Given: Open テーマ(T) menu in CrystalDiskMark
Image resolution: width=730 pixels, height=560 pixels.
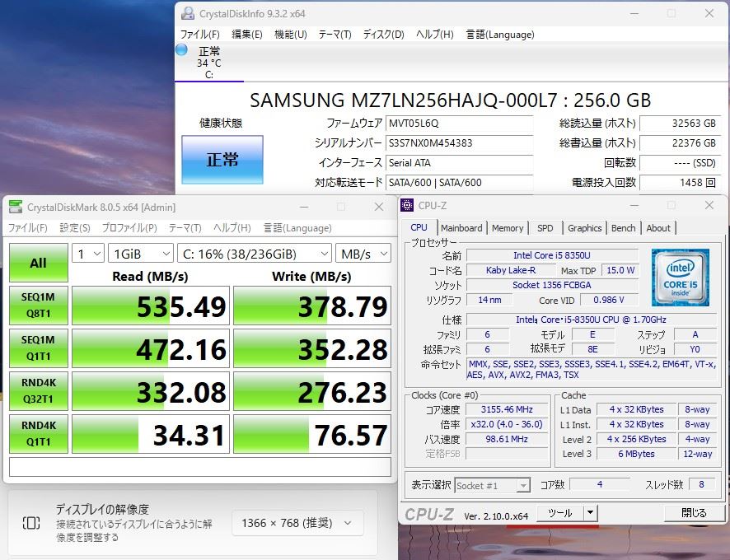Looking at the screenshot, I should (185, 227).
